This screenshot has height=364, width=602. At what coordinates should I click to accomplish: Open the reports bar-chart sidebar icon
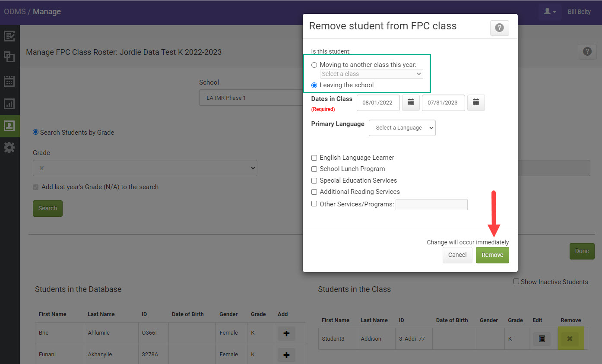10,104
